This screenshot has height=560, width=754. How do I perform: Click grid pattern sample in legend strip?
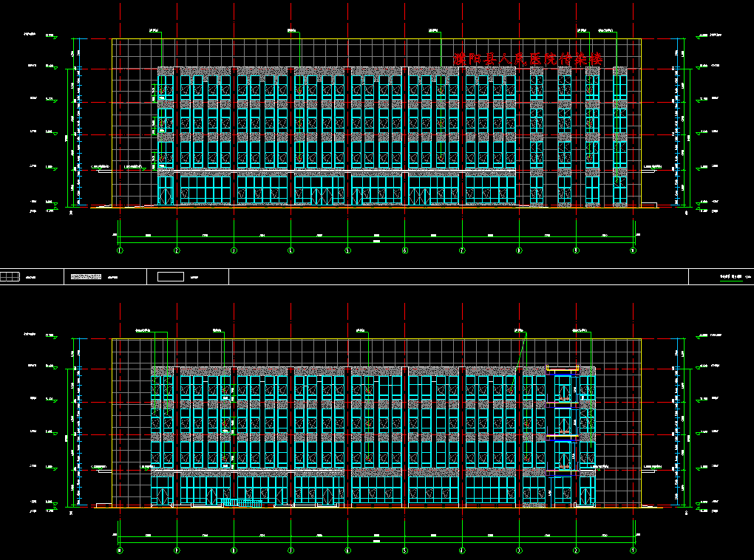(10, 277)
